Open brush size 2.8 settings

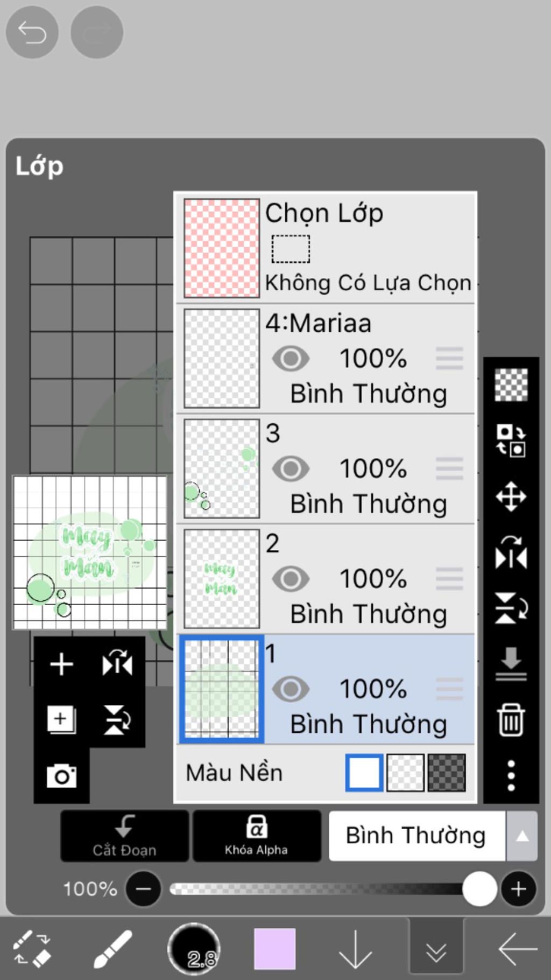[194, 949]
